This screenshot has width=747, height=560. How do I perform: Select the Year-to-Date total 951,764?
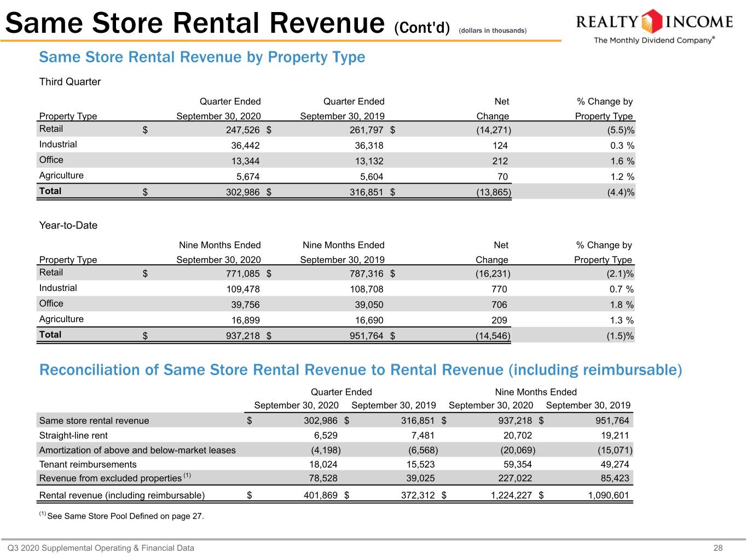(x=367, y=336)
